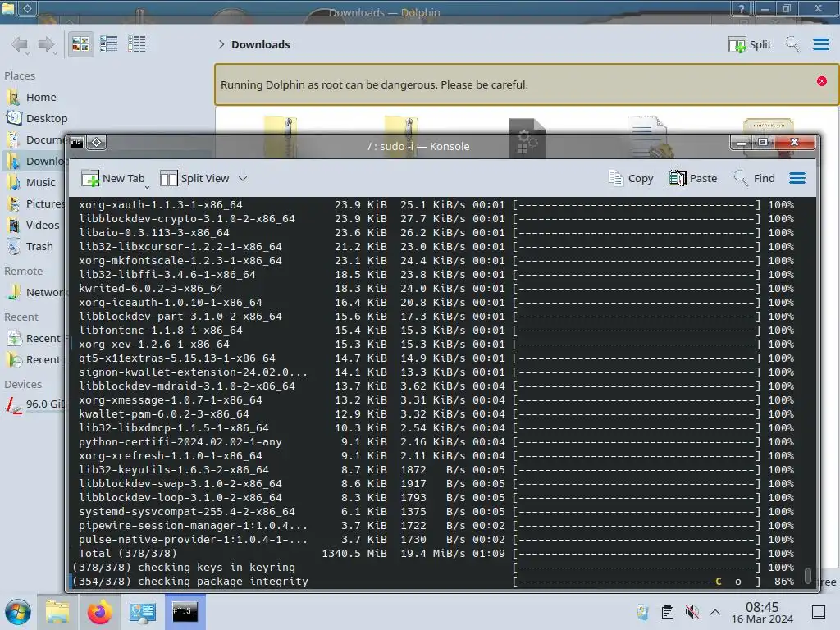
Task: Open a New Tab in Konsole
Action: tap(112, 178)
